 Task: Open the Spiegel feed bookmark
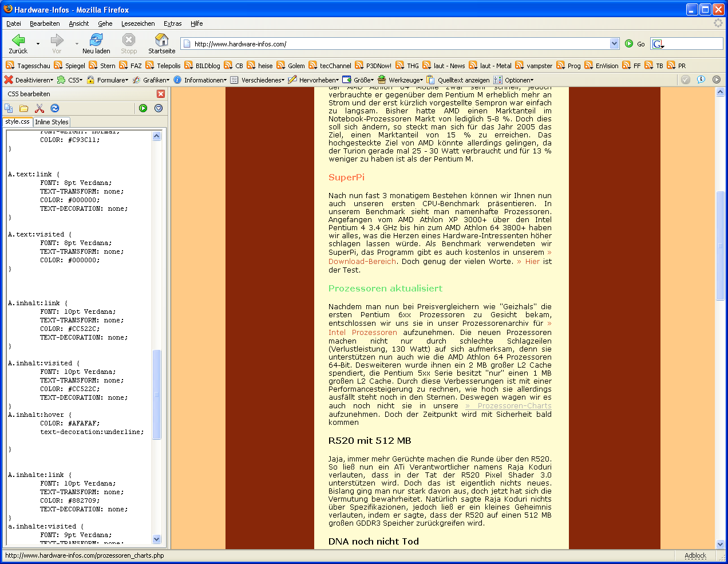click(69, 66)
